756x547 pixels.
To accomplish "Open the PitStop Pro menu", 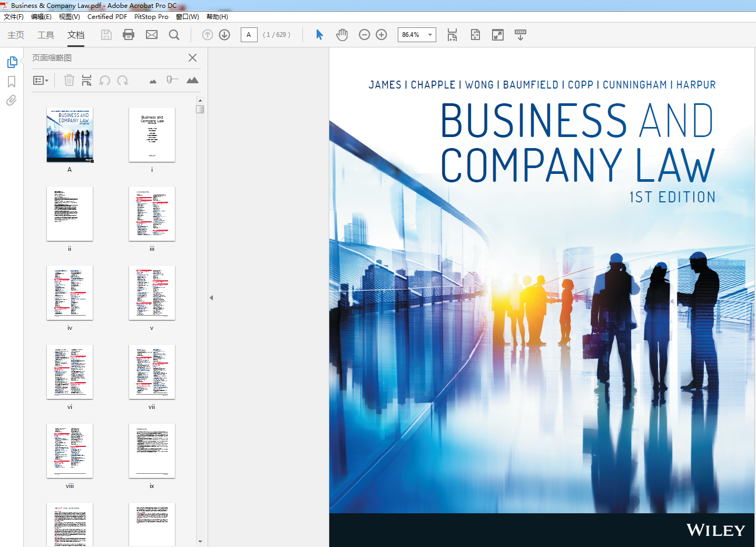I will click(151, 17).
